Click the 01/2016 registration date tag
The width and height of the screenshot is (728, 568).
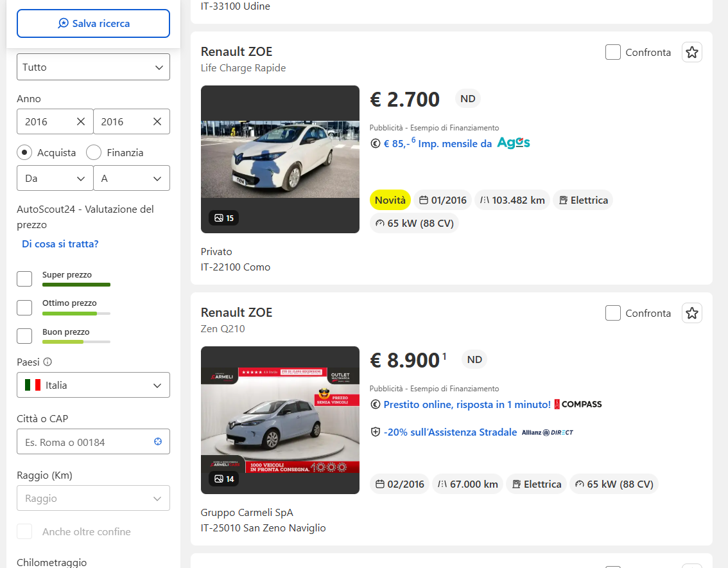442,200
